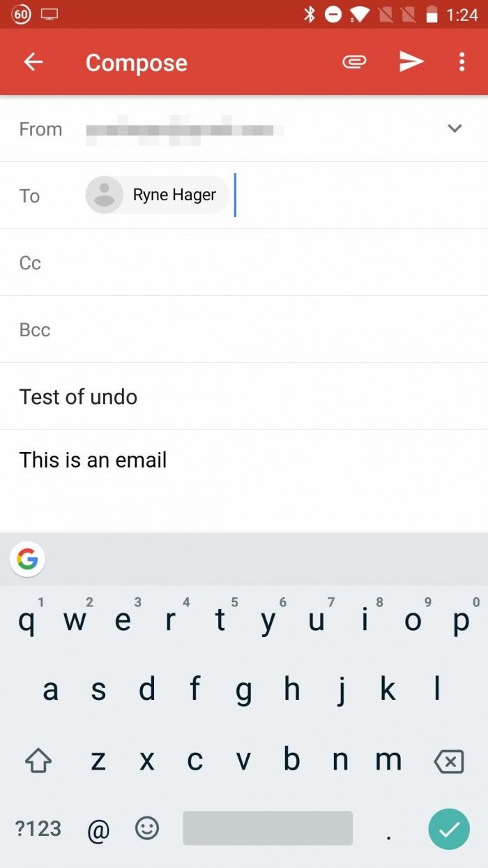Confirm input with the green checkmark key
This screenshot has height=868, width=488.
click(x=449, y=829)
